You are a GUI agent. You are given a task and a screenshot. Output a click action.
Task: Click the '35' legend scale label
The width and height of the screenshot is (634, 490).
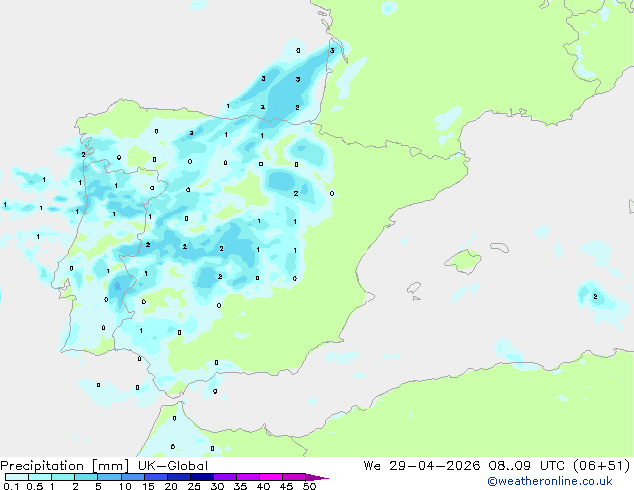click(x=240, y=486)
